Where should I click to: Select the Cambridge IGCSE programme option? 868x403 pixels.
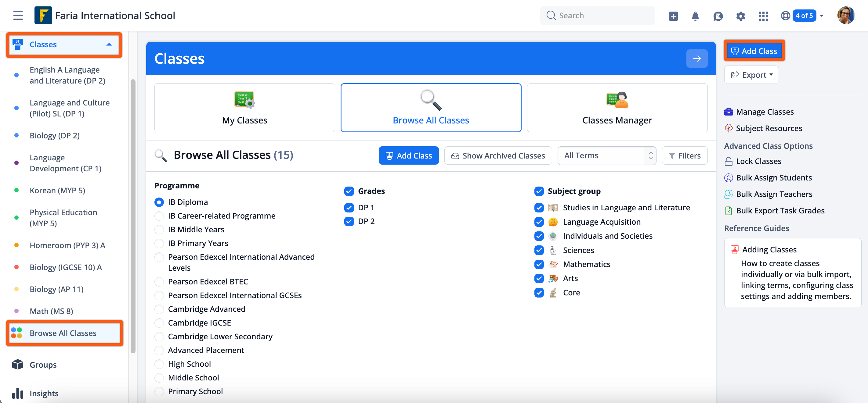pyautogui.click(x=159, y=323)
